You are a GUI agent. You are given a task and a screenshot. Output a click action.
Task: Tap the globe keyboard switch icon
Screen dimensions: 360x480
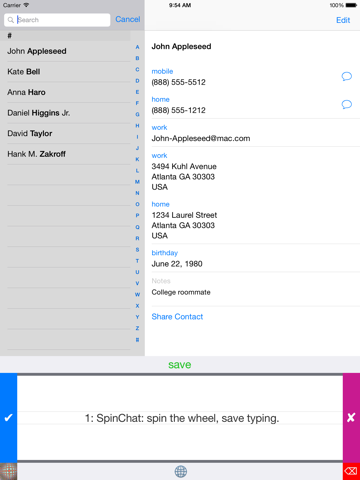tap(181, 471)
